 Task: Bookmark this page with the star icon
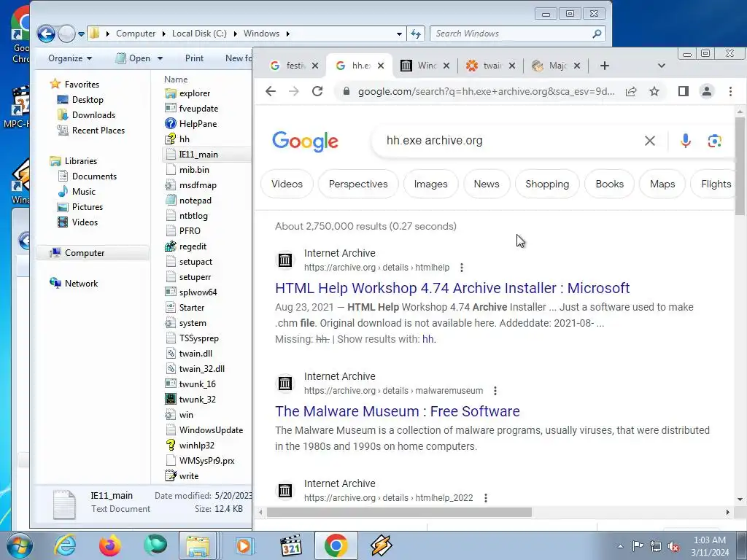point(654,91)
